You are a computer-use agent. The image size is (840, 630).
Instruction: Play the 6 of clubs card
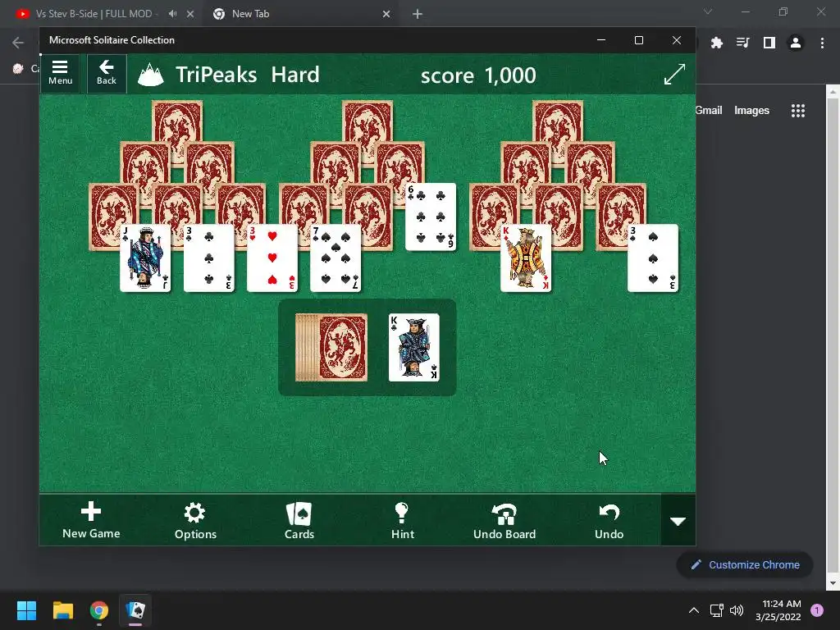tap(431, 217)
